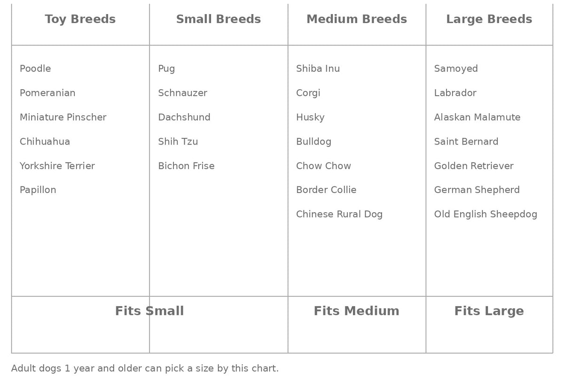Click Old English Sheepdog text
Screen dimensions: 564x392
pos(486,215)
